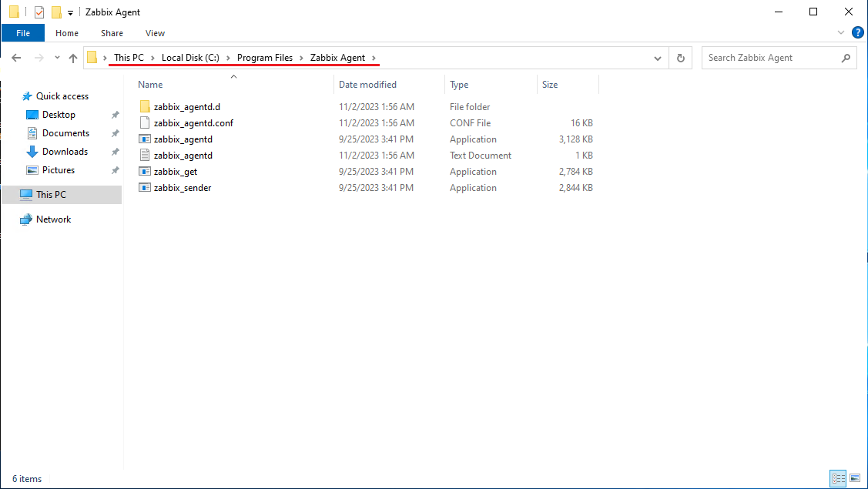Refresh the Zabbix Agent folder

(x=680, y=59)
